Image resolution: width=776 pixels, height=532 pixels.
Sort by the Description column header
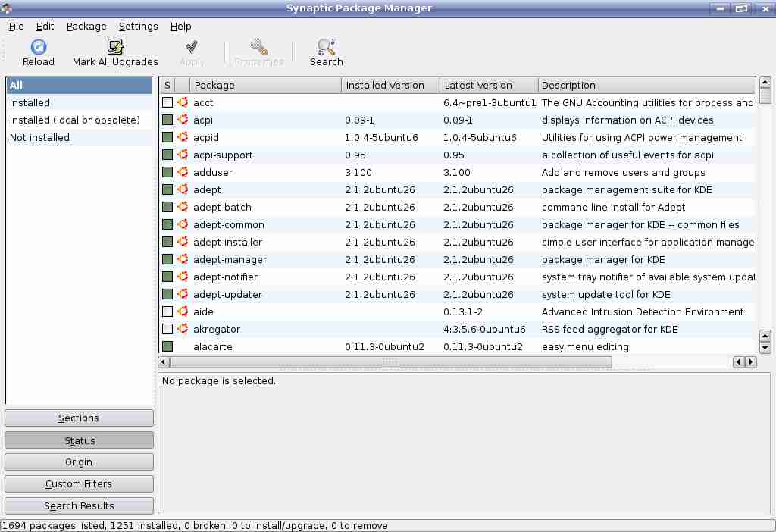(x=646, y=85)
